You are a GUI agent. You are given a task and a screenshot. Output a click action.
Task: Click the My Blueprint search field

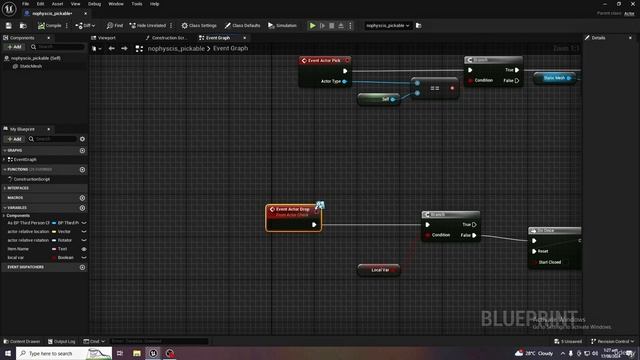click(52, 139)
